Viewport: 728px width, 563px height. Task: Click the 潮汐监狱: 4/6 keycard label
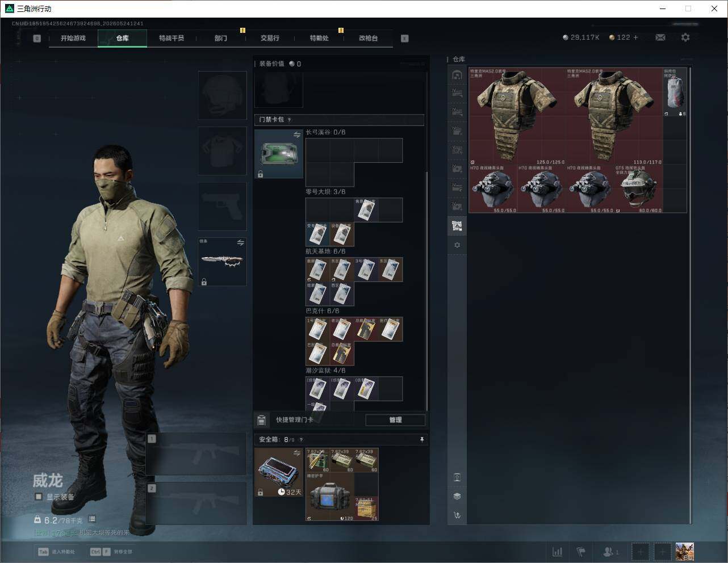(x=325, y=371)
